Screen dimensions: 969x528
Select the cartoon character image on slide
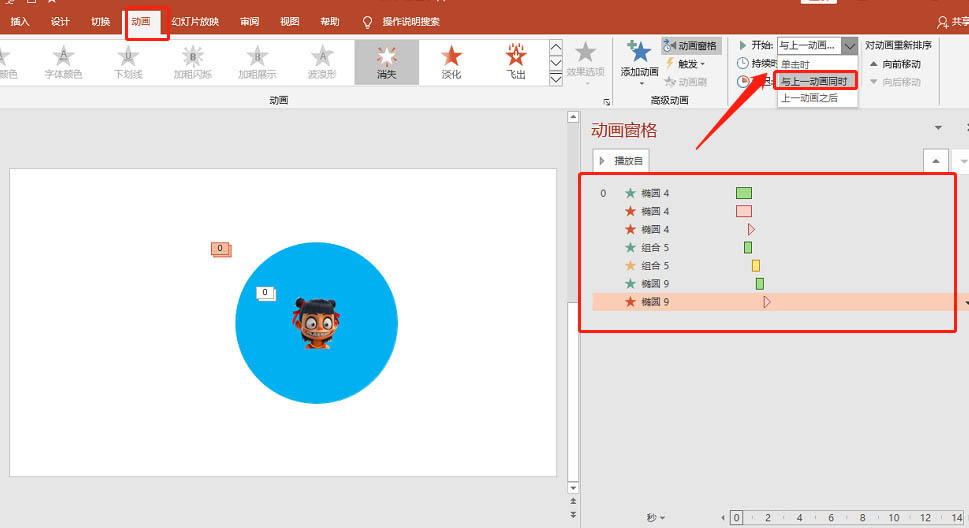(316, 323)
